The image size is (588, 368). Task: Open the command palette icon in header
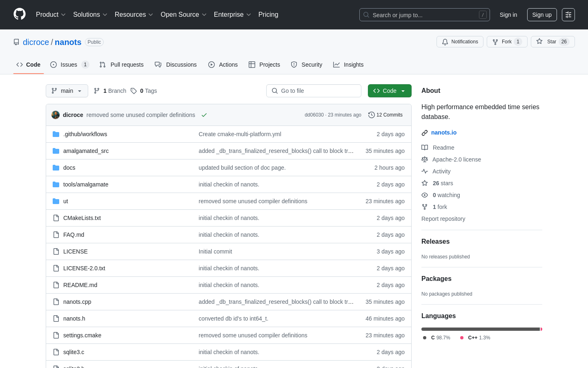(568, 15)
